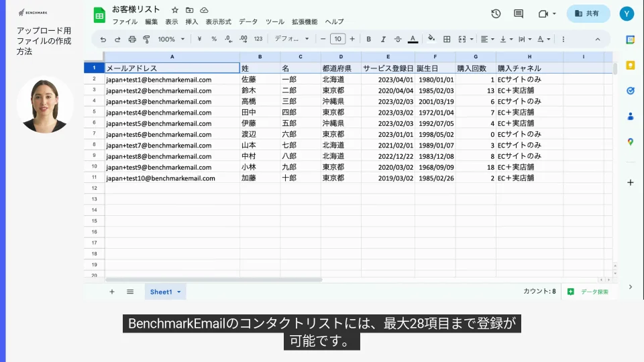Screen dimensions: 644x362
Task: Star the お客様リスト document
Action: pos(175,10)
